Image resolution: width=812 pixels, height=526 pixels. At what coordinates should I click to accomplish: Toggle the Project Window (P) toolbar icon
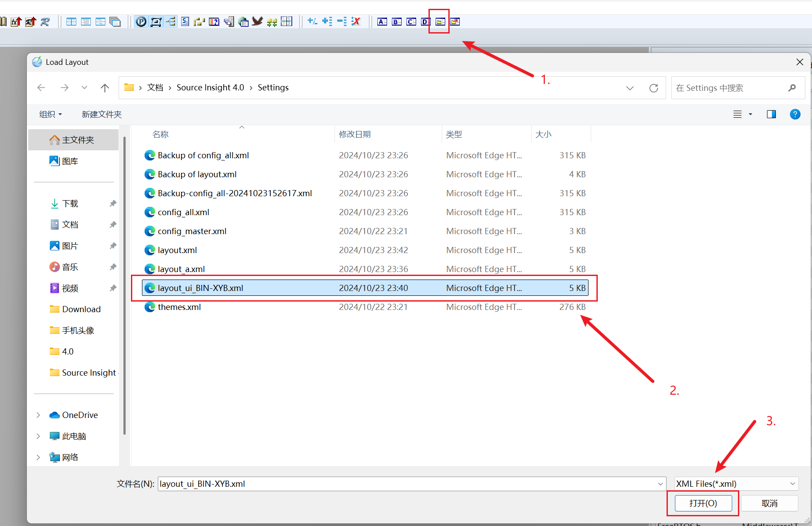(141, 22)
